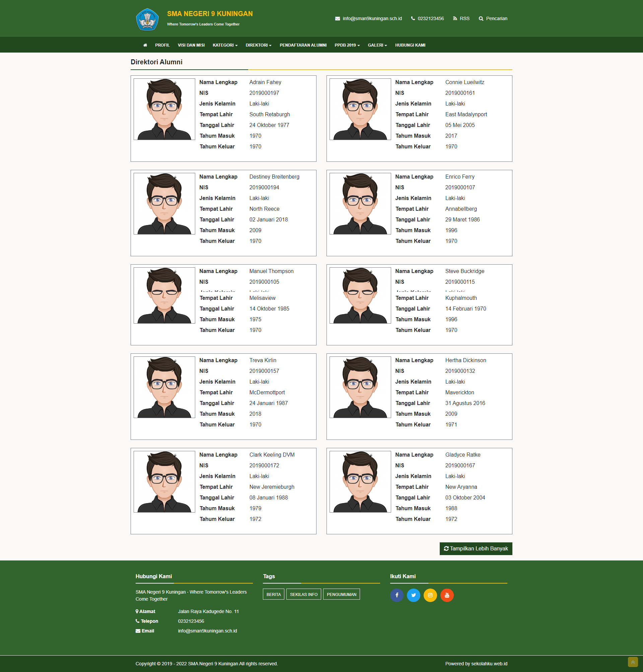Click the name Destiney Breitenberg

click(x=274, y=177)
